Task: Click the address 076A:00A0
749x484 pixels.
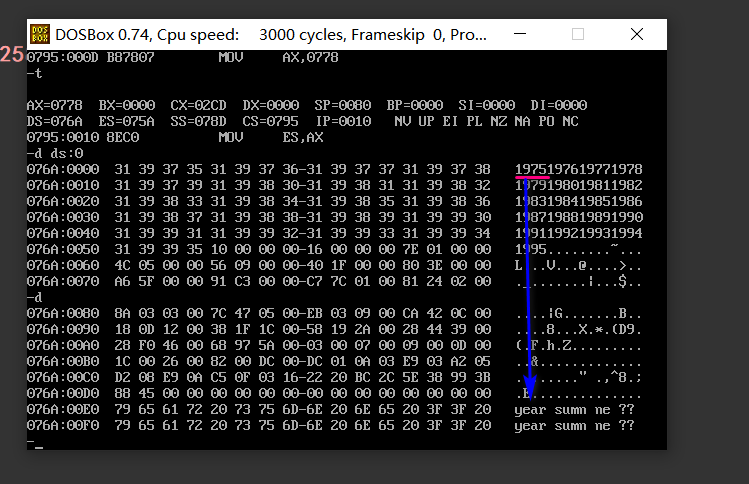Action: (x=63, y=345)
